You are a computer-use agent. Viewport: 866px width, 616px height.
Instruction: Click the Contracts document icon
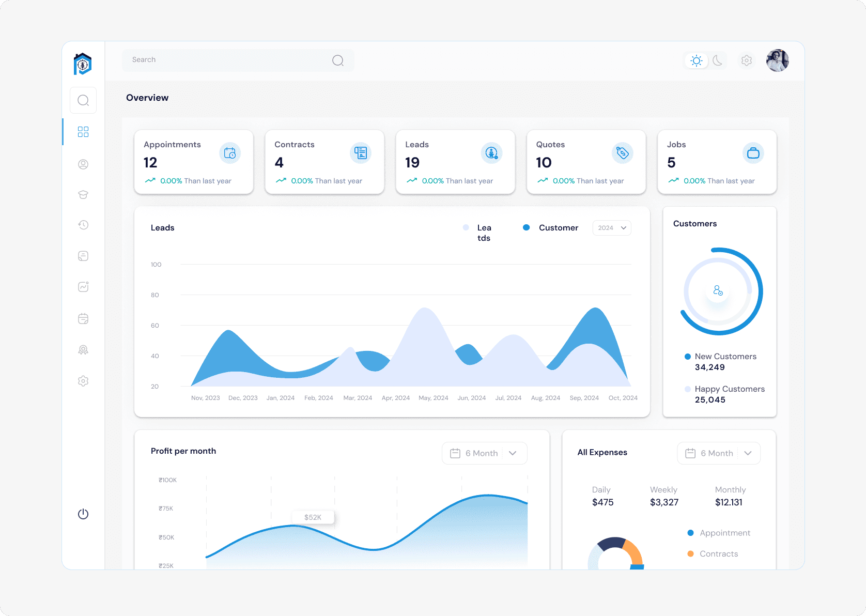tap(361, 153)
